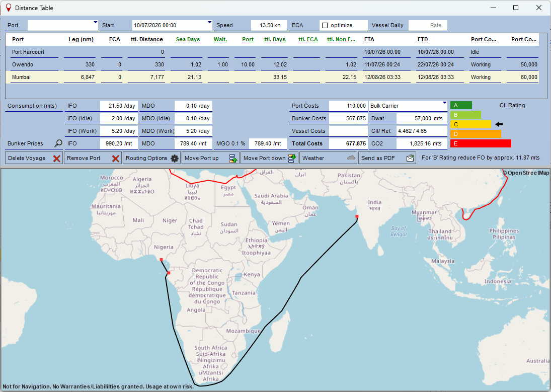Click the Remove Port button
The height and width of the screenshot is (392, 551).
coord(93,158)
